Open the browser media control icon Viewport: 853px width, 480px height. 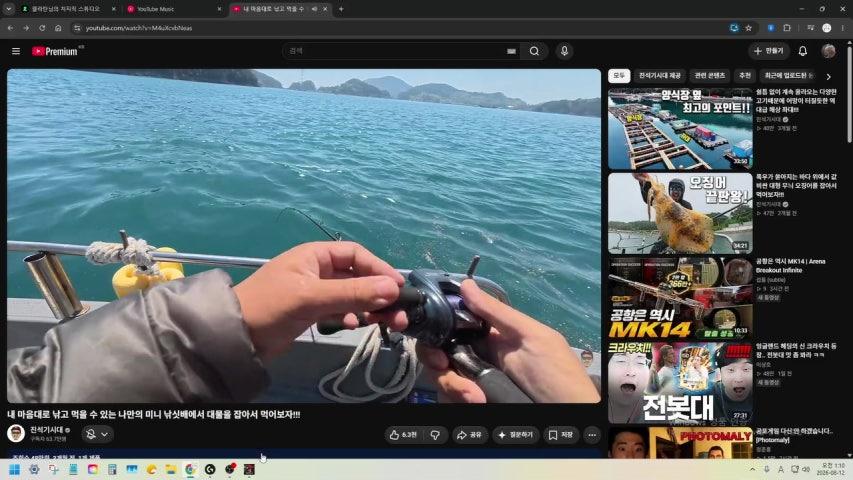coord(811,28)
